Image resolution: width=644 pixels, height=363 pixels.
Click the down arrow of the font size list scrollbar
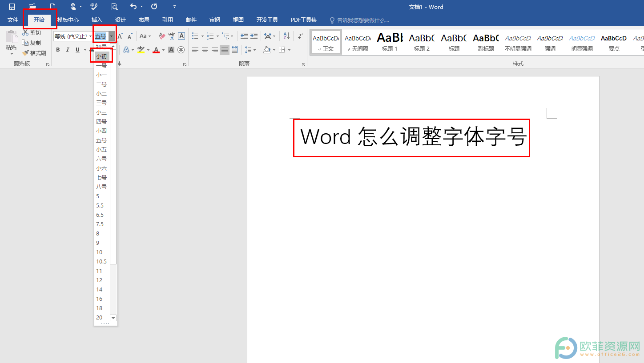(x=113, y=318)
